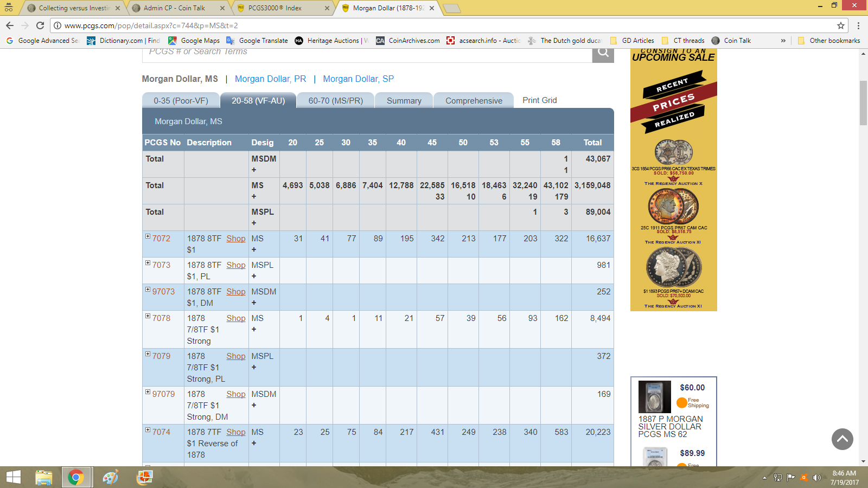The height and width of the screenshot is (488, 868).
Task: Reload the current page
Action: (x=40, y=25)
